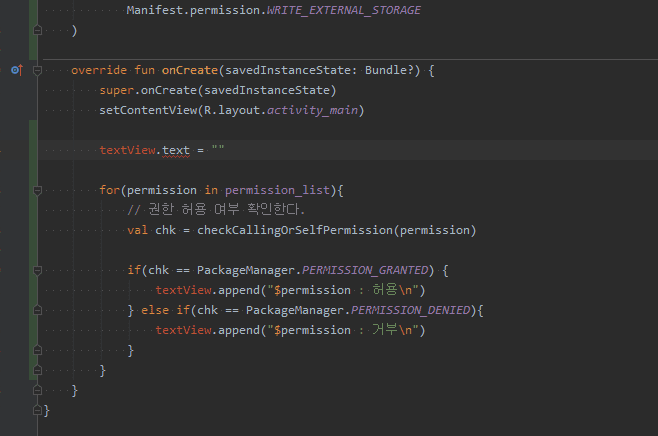Click append call on the 거부 line

pos(238,330)
